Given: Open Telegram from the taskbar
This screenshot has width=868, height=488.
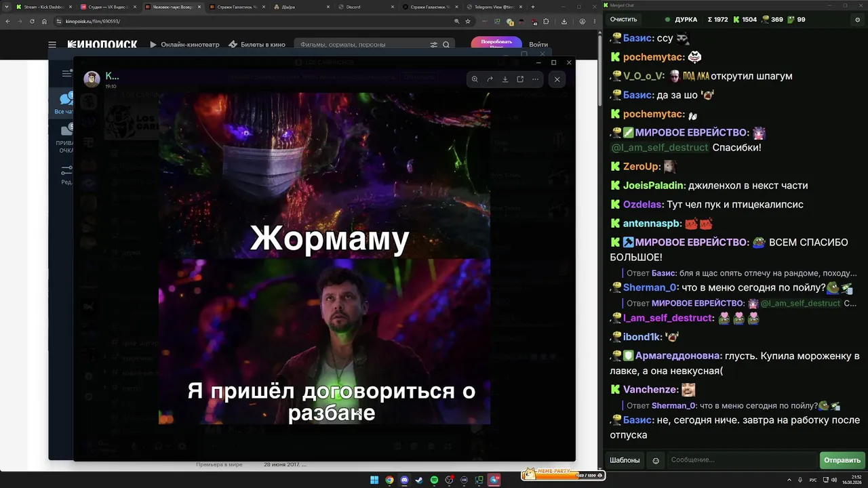Looking at the screenshot, I should coord(494,480).
